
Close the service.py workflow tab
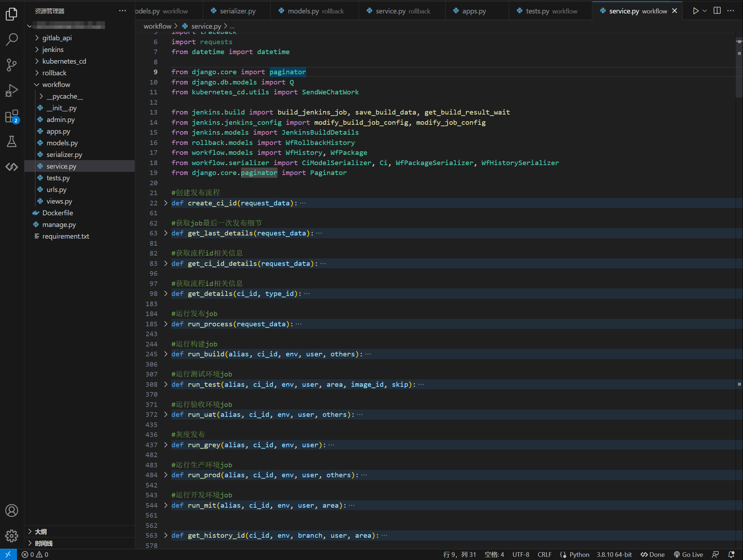click(x=675, y=11)
